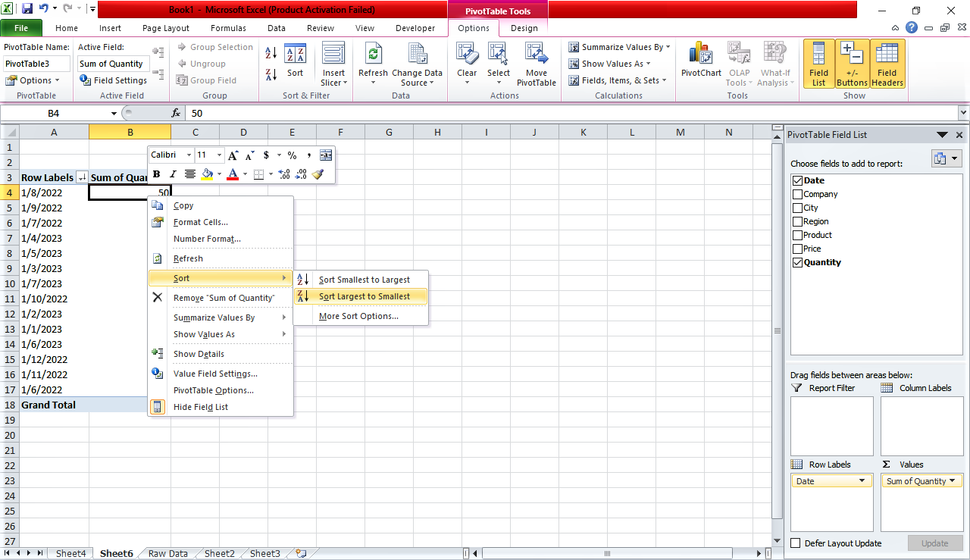Expand Summarize Values By ribbon dropdown

pyautogui.click(x=618, y=47)
